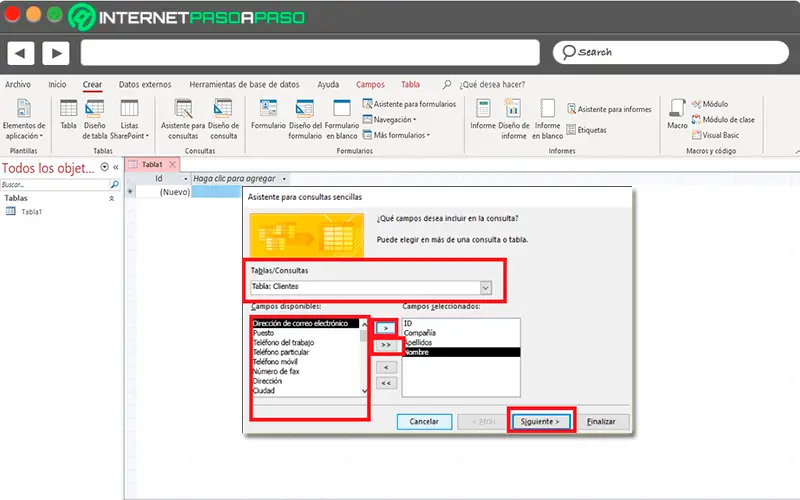Create a new Informe
The height and width of the screenshot is (500, 800).
483,114
